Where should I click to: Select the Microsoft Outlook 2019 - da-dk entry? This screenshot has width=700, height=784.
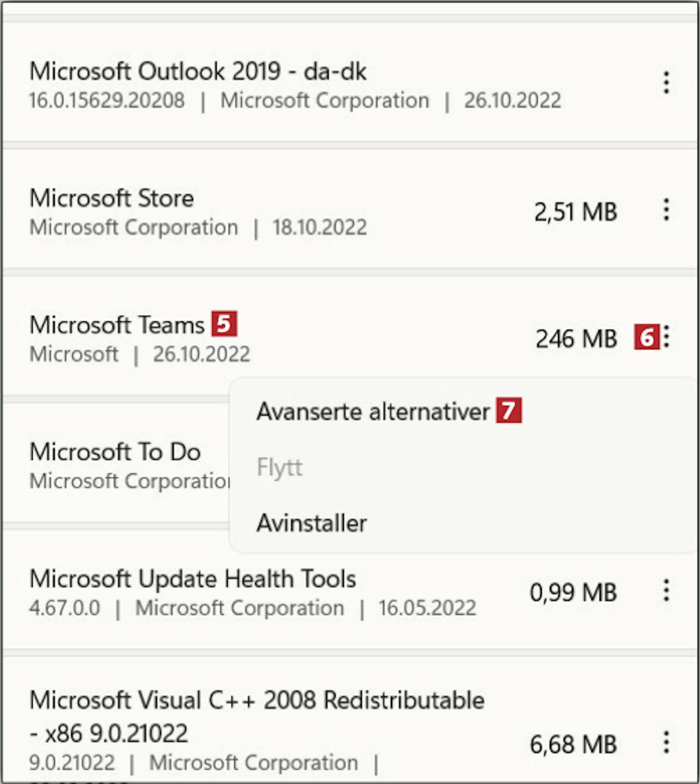(x=198, y=72)
